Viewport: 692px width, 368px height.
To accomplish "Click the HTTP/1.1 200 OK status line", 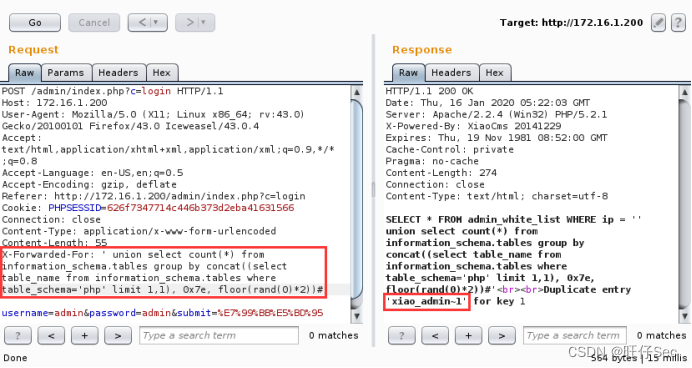I will [429, 91].
